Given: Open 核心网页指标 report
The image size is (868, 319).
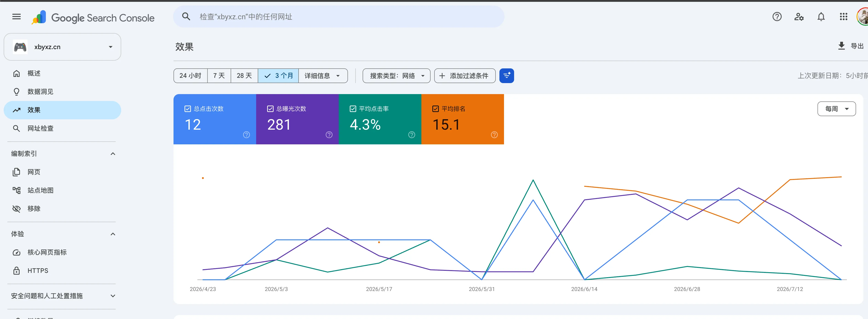Looking at the screenshot, I should pyautogui.click(x=62, y=252).
